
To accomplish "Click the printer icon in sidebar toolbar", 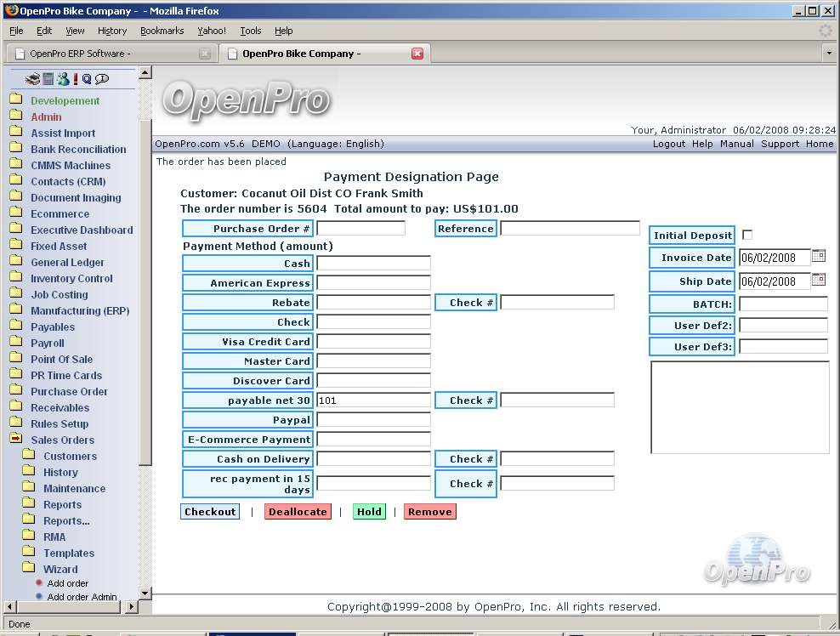I will [33, 79].
